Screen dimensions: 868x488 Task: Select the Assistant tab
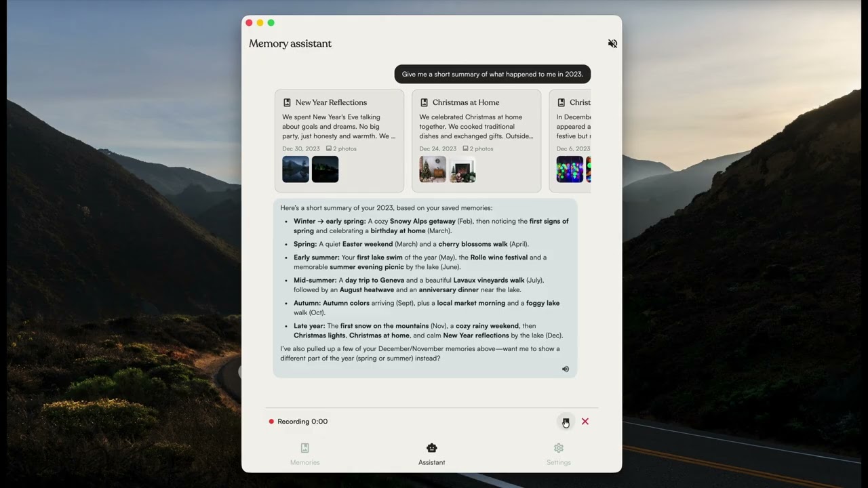pos(432,454)
